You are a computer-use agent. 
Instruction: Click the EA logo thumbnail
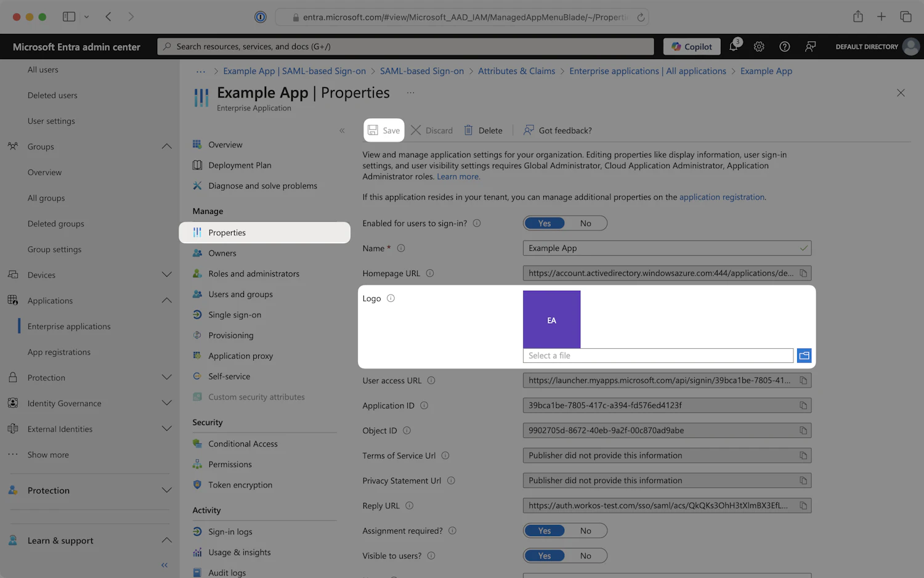(551, 319)
